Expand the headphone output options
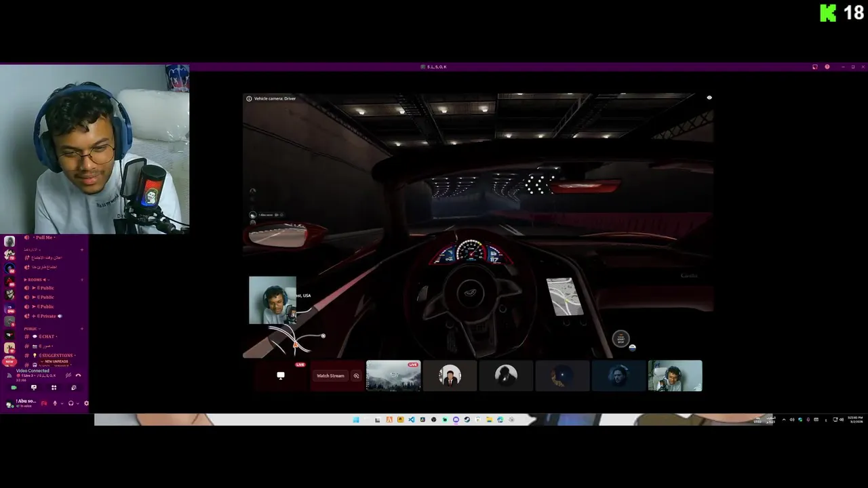The height and width of the screenshot is (488, 868). click(x=77, y=403)
